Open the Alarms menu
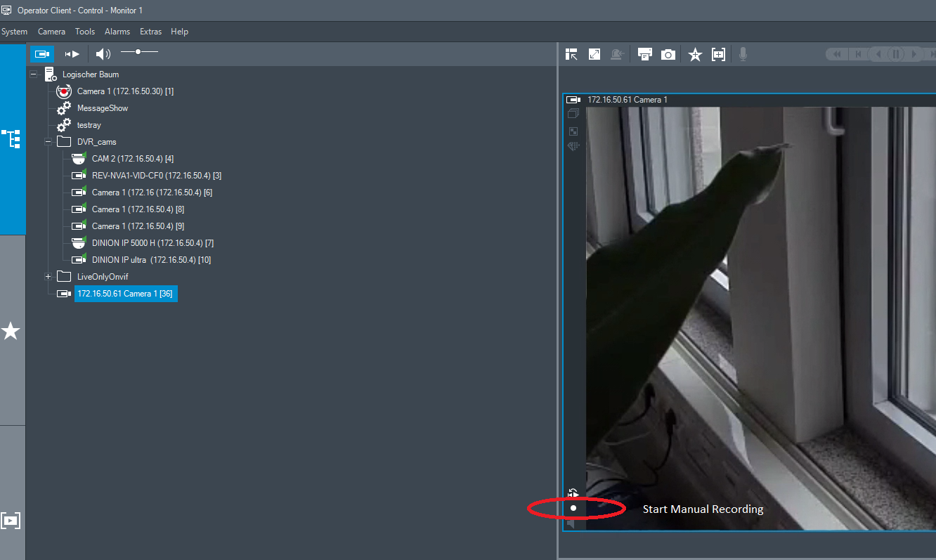This screenshot has height=560, width=936. point(117,32)
